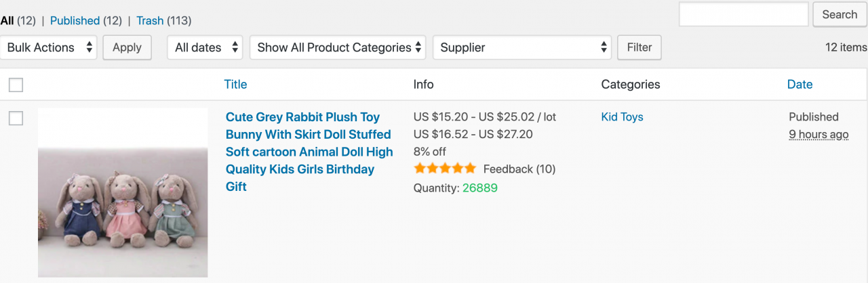Select the All products view
868x283 pixels.
coord(7,20)
